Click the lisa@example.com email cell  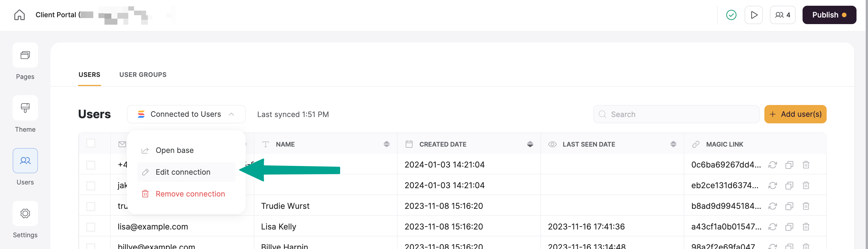[x=182, y=227]
